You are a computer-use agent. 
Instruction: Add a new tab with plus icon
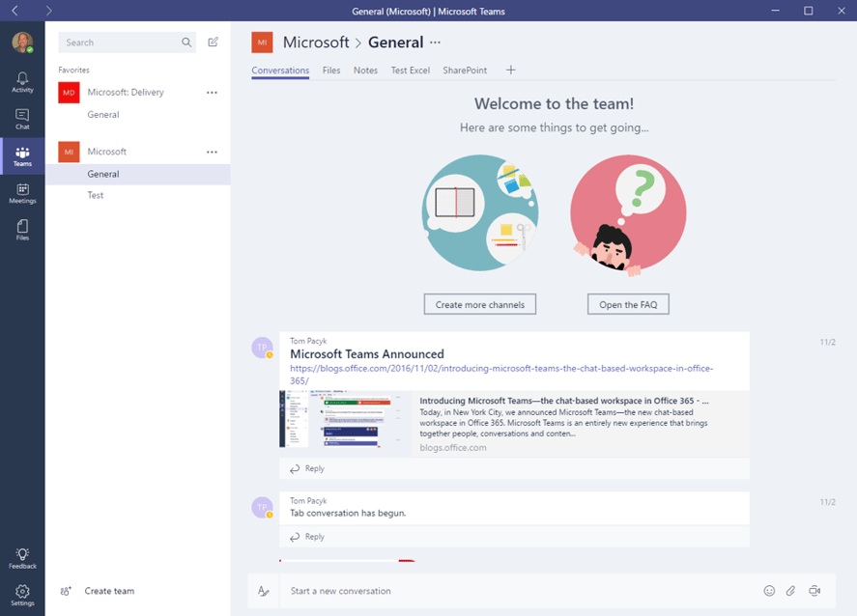click(x=510, y=70)
